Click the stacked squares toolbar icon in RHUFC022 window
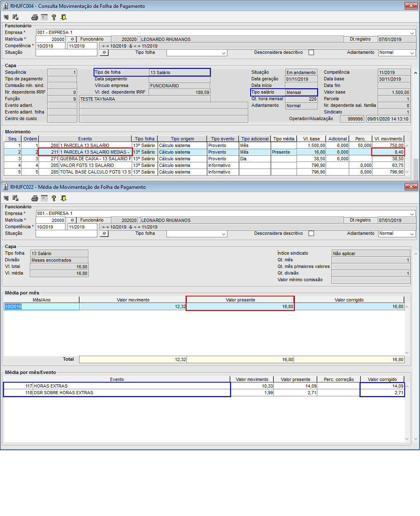This screenshot has height=516, width=420. coord(15,198)
